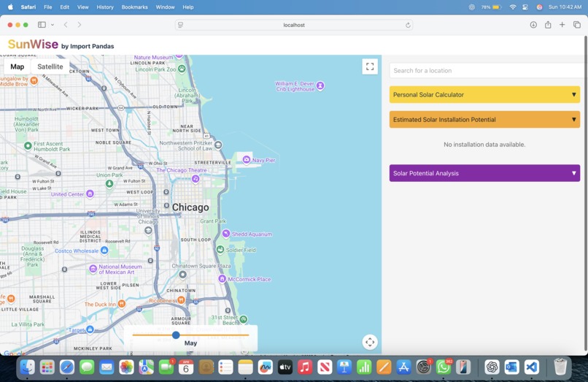This screenshot has height=382, width=588.
Task: Click the localhost address bar
Action: 294,25
